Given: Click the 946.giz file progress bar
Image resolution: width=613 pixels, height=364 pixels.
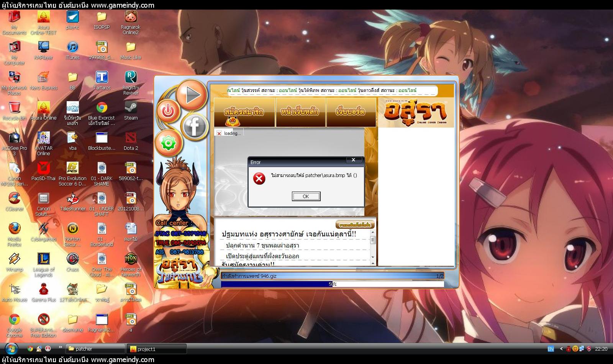Looking at the screenshot, I should click(333, 276).
